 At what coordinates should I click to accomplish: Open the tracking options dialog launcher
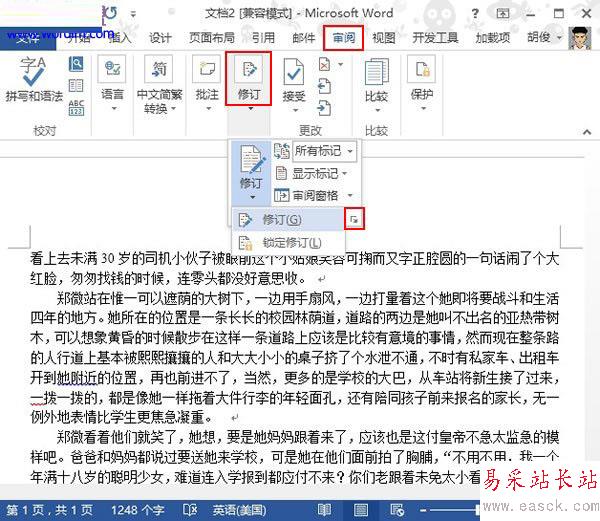coord(354,219)
